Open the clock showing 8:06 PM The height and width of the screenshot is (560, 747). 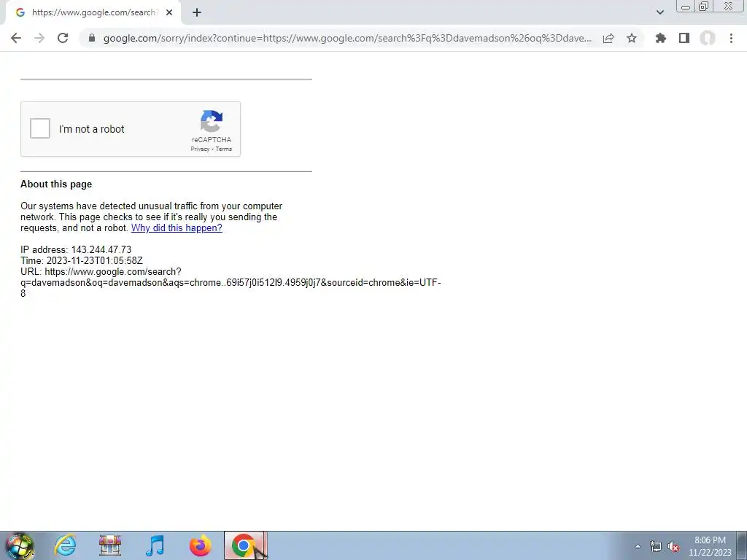point(710,546)
